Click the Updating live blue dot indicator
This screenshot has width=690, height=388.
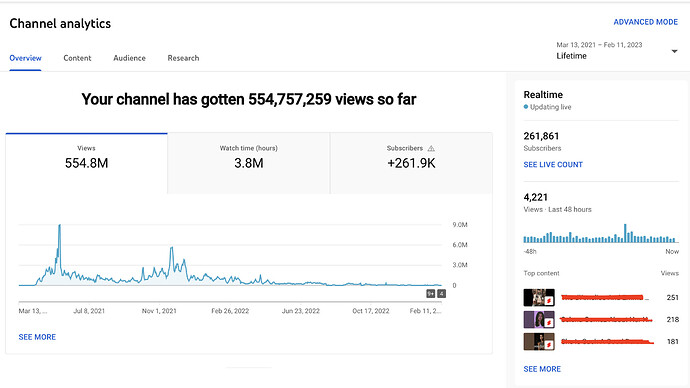pos(525,107)
